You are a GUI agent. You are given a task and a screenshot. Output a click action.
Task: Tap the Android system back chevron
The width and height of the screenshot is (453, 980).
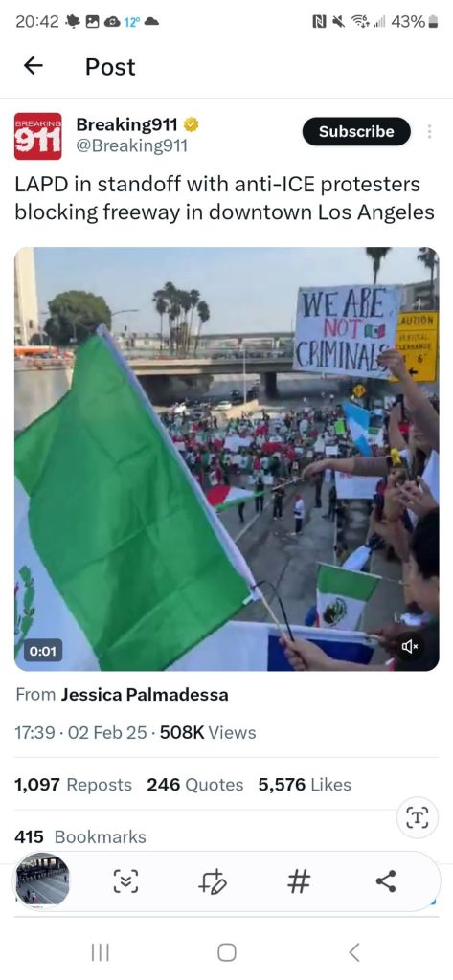[353, 952]
